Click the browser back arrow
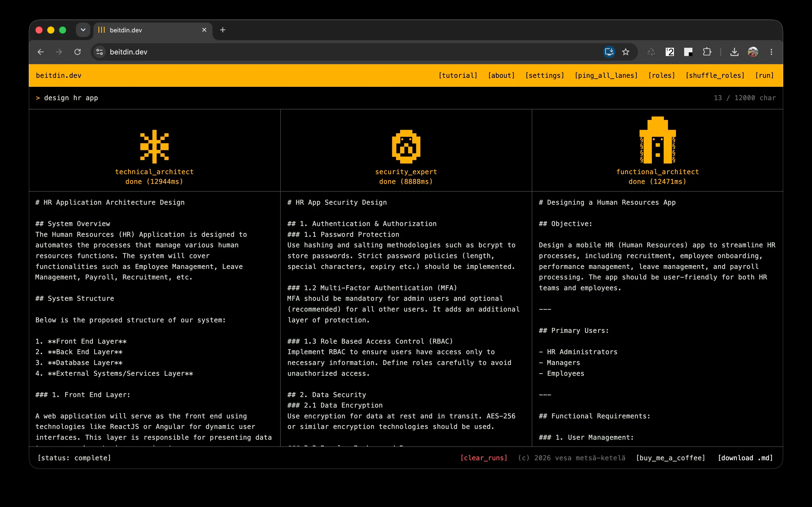The width and height of the screenshot is (812, 507). [41, 52]
